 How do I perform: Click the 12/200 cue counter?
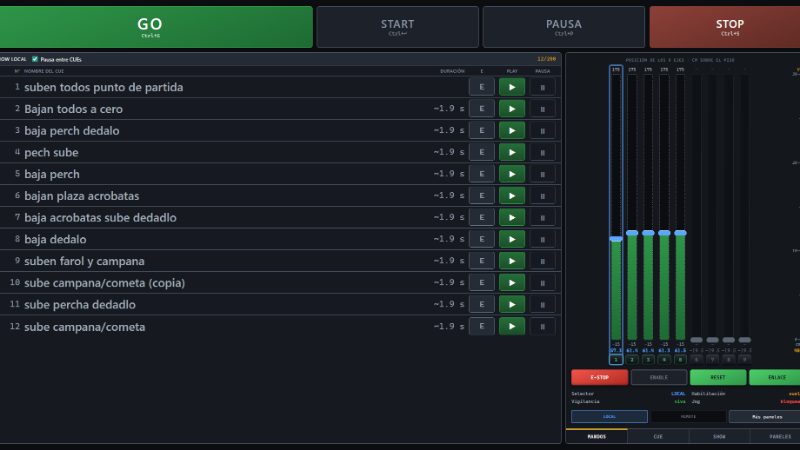(546, 59)
